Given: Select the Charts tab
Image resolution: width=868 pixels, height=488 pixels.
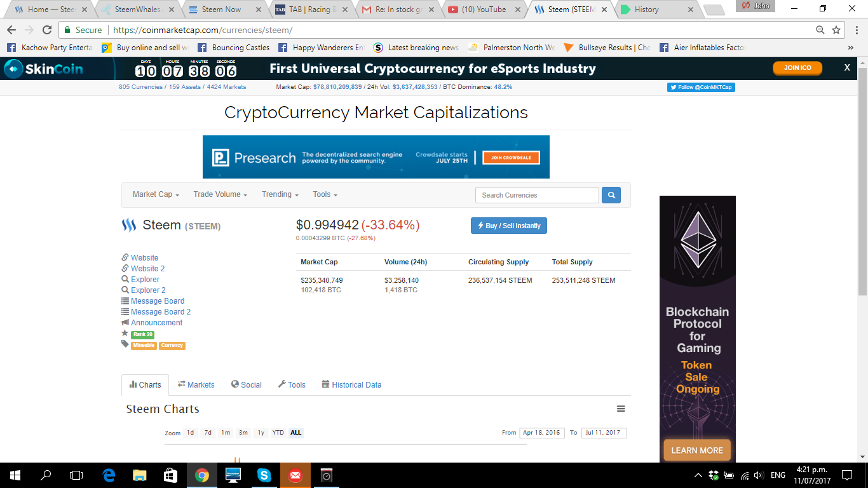Looking at the screenshot, I should point(146,384).
